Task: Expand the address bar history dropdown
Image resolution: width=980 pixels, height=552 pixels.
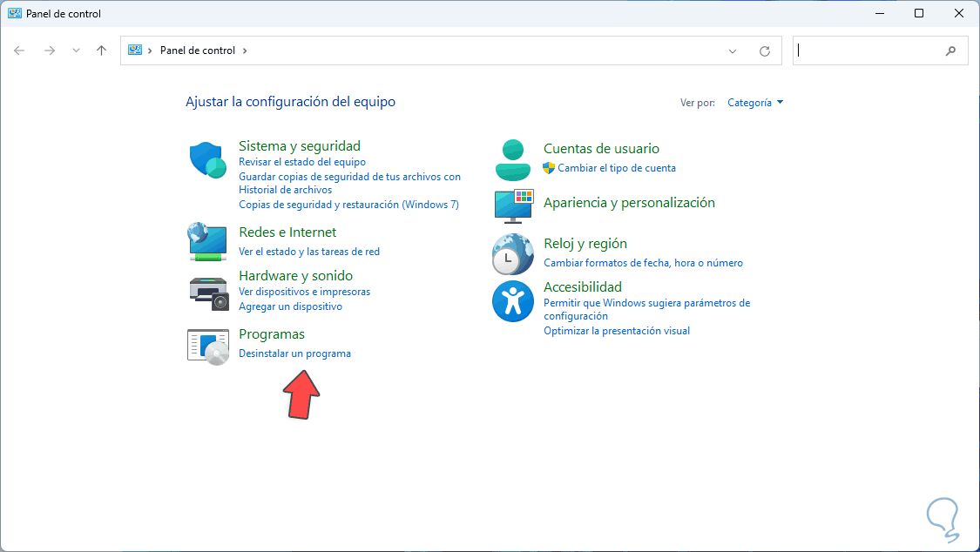Action: 733,51
